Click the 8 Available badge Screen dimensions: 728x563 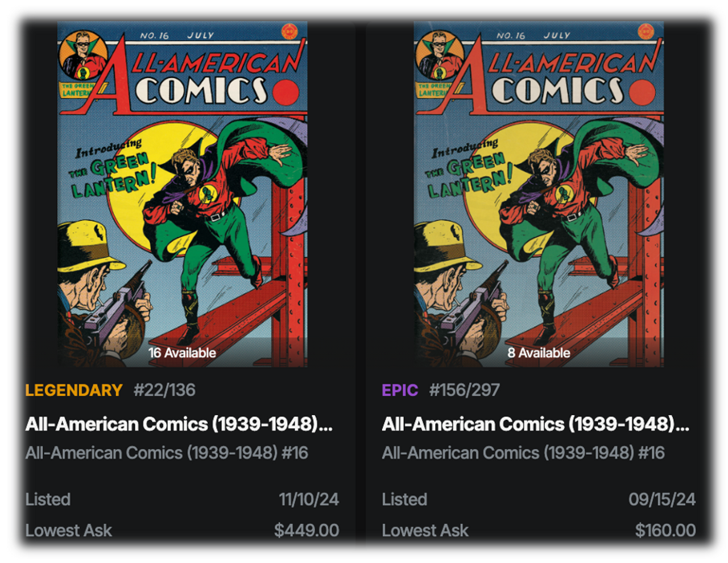coord(539,353)
